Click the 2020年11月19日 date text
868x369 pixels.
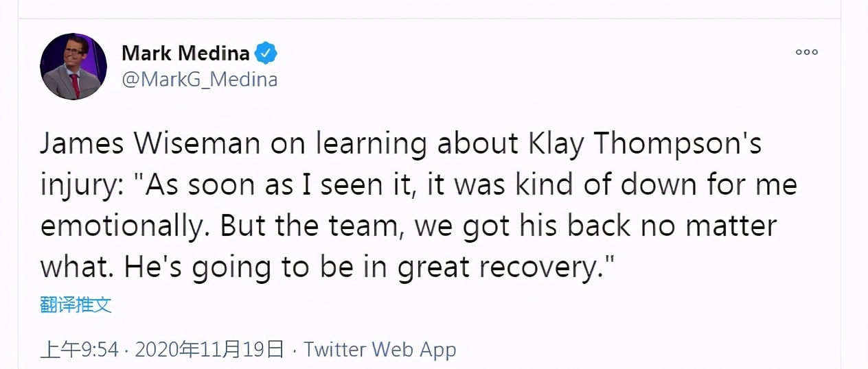pyautogui.click(x=209, y=350)
